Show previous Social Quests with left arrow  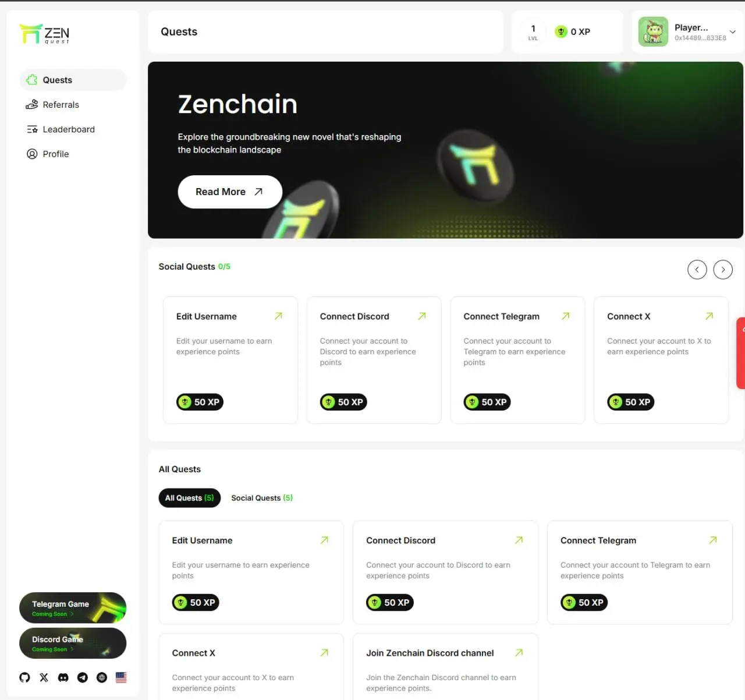[697, 269]
